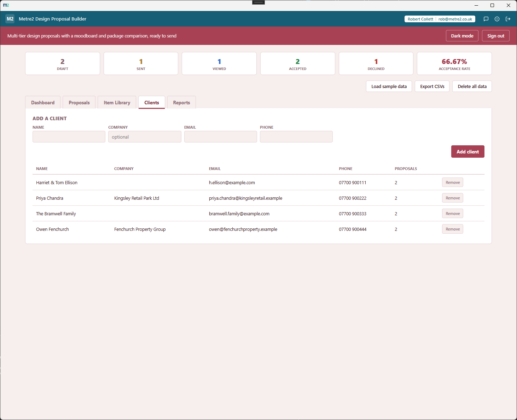
Task: Click Delete all data button
Action: point(472,86)
